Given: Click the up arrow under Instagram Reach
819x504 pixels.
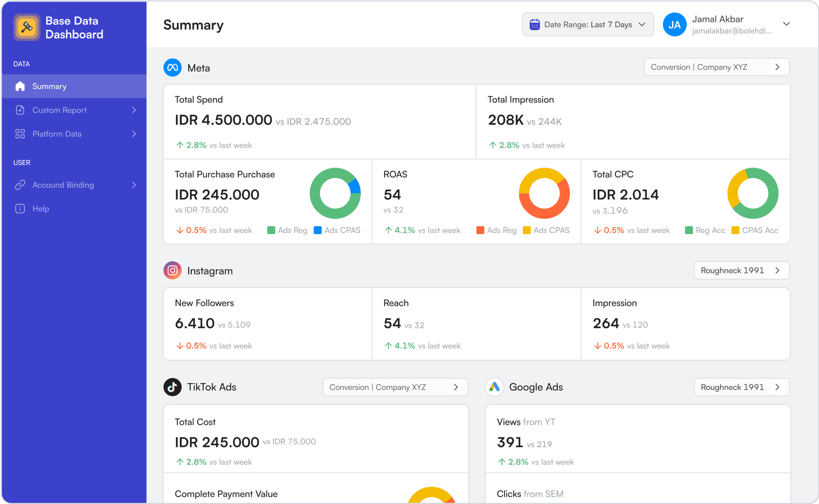Looking at the screenshot, I should [388, 346].
